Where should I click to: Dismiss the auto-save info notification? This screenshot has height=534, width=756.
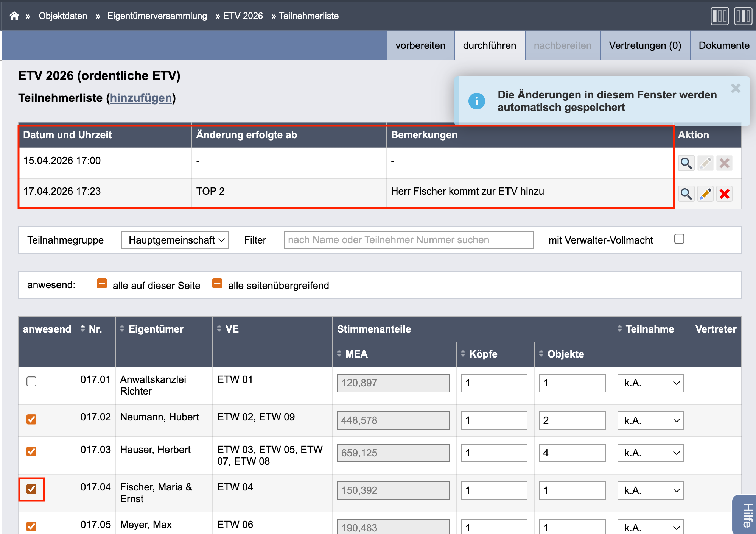click(x=736, y=88)
